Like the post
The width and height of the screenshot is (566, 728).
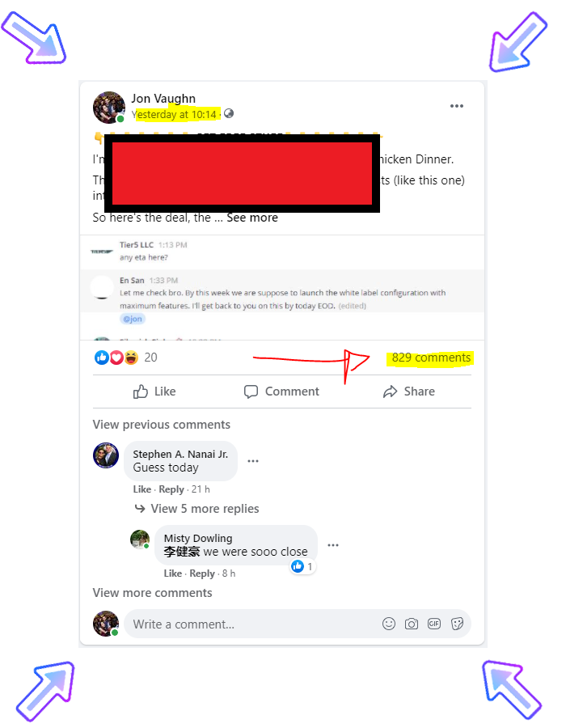tap(154, 392)
